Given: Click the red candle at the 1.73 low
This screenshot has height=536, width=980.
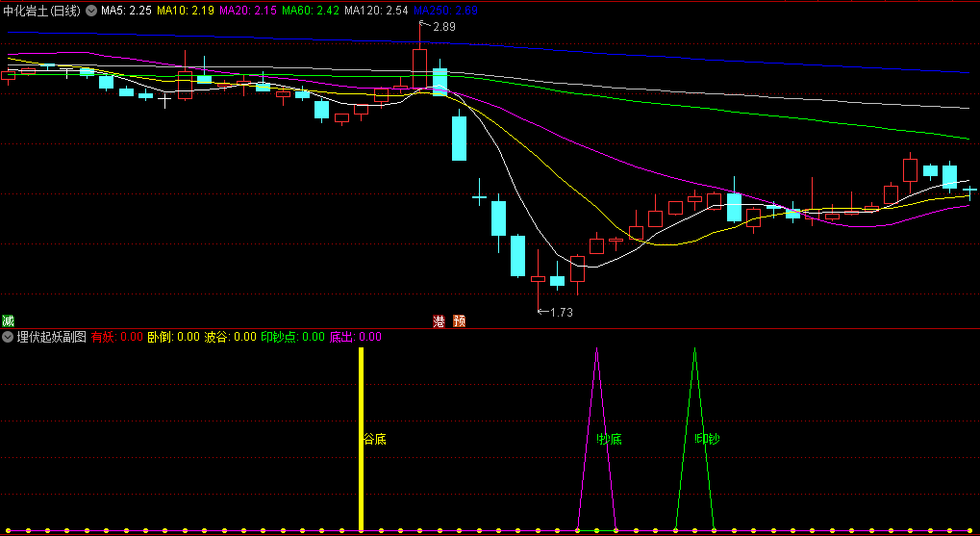Looking at the screenshot, I should click(538, 279).
